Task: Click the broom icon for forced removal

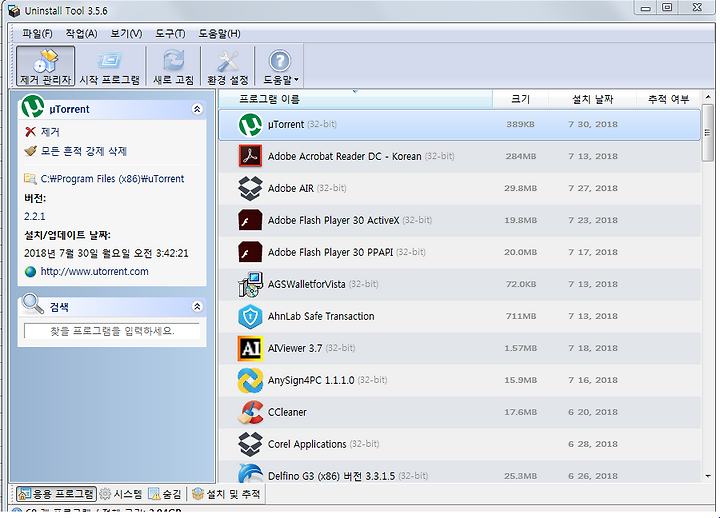Action: click(x=30, y=151)
